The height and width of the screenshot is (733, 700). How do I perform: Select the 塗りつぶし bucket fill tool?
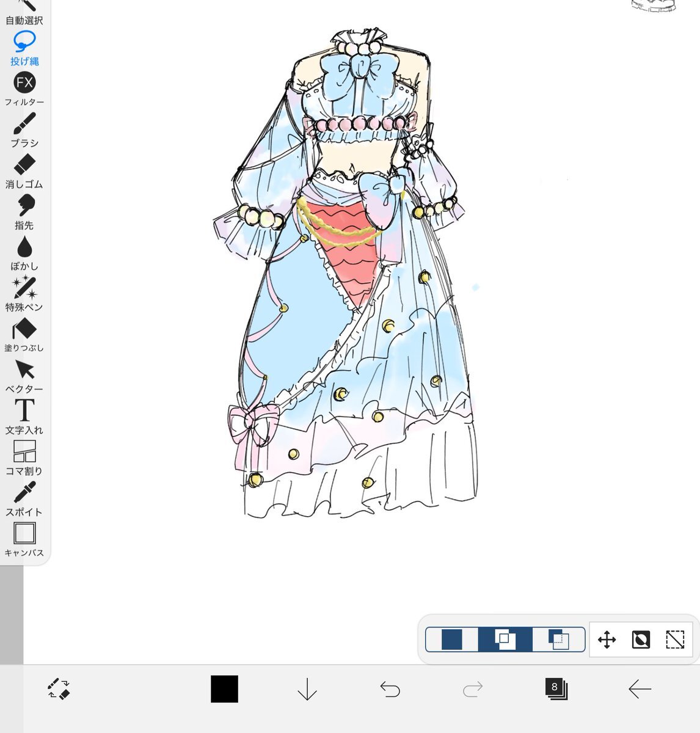click(24, 335)
